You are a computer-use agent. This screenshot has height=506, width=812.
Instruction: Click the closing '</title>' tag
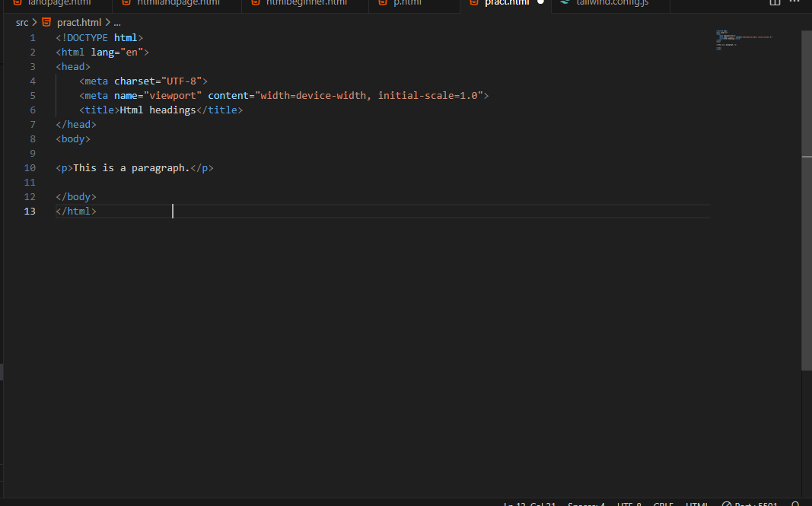click(x=220, y=110)
